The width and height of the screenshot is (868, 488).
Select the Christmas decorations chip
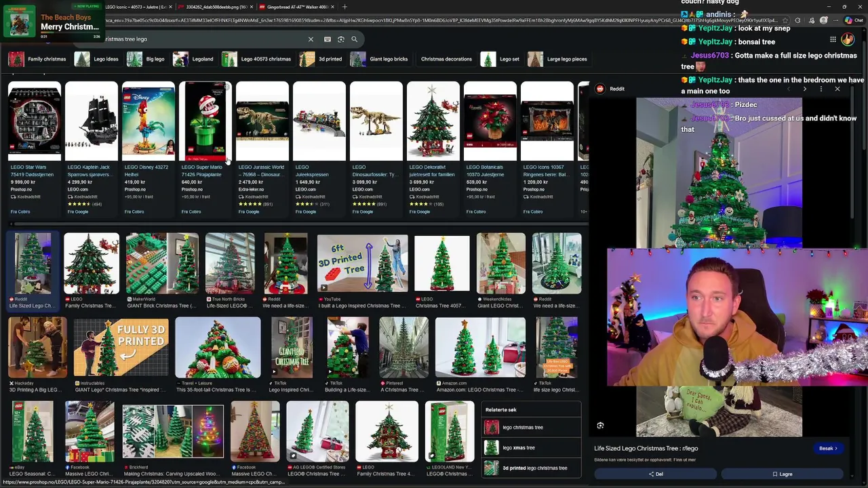coord(446,59)
